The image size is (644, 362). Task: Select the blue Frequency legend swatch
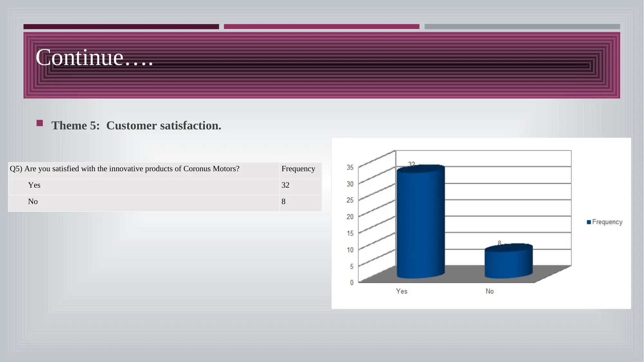tap(589, 222)
